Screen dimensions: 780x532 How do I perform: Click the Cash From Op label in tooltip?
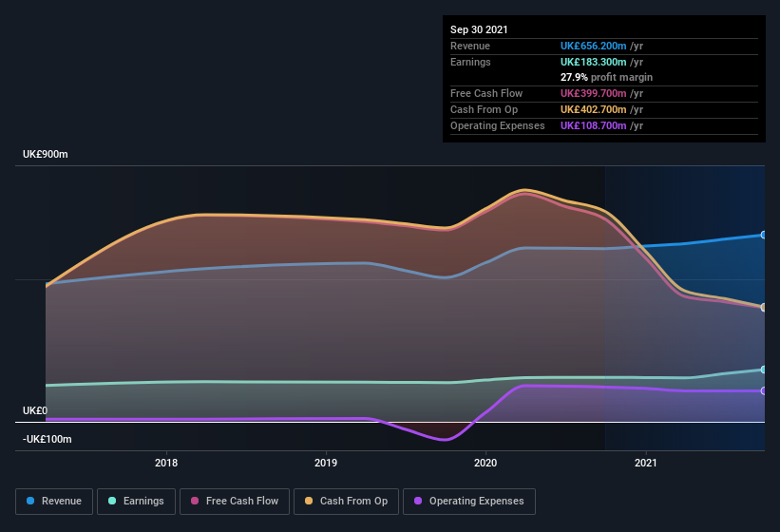484,109
